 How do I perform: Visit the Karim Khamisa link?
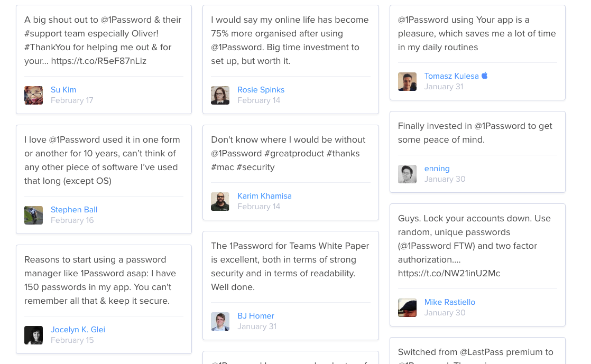click(x=265, y=196)
